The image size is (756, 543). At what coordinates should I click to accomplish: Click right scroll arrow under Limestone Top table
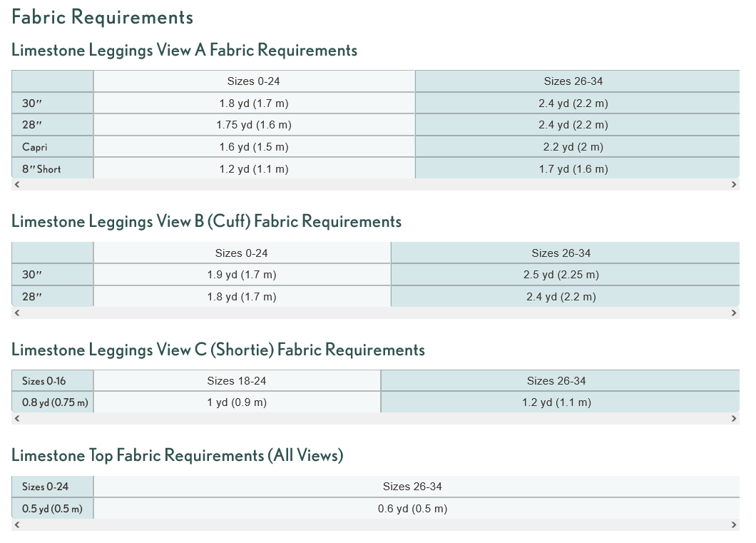[733, 525]
